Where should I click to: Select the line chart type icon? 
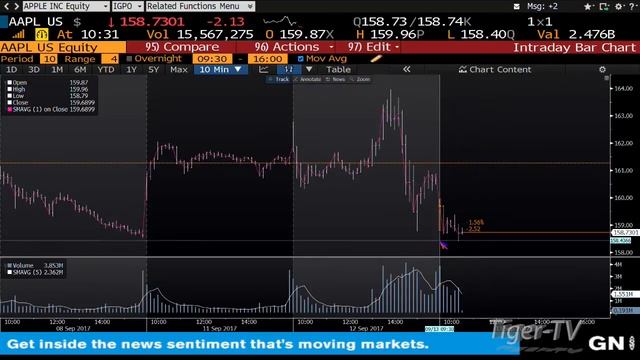pos(264,69)
